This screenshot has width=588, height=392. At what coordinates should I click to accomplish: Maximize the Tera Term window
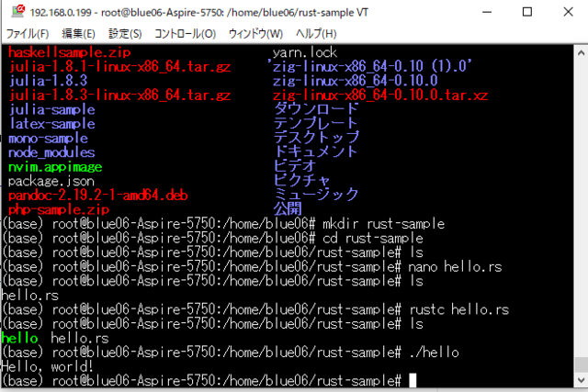click(527, 12)
